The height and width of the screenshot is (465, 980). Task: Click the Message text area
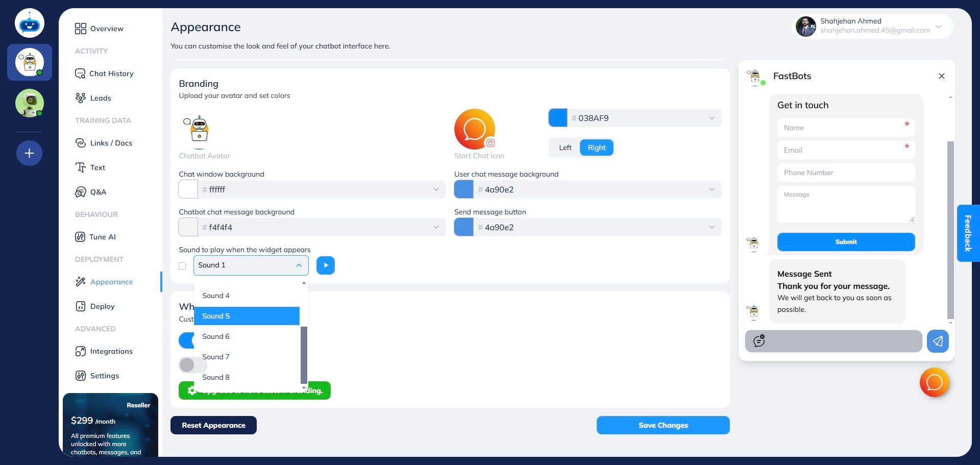pyautogui.click(x=846, y=204)
